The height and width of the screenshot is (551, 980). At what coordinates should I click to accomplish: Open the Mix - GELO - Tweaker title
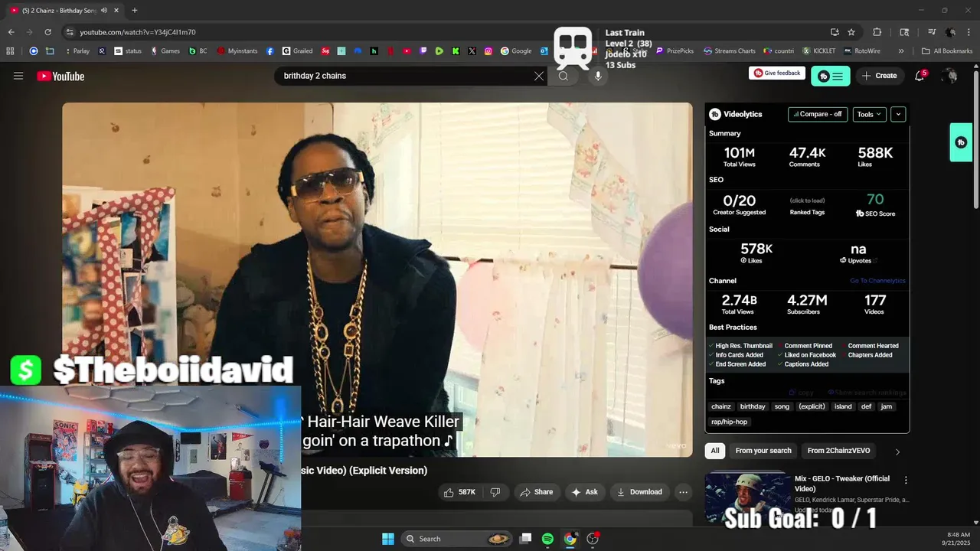click(x=842, y=484)
